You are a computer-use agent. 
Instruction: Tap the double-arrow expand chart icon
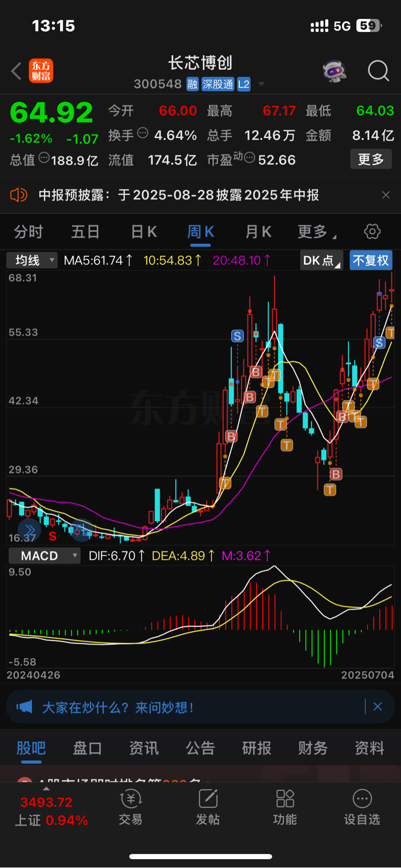pos(29,530)
